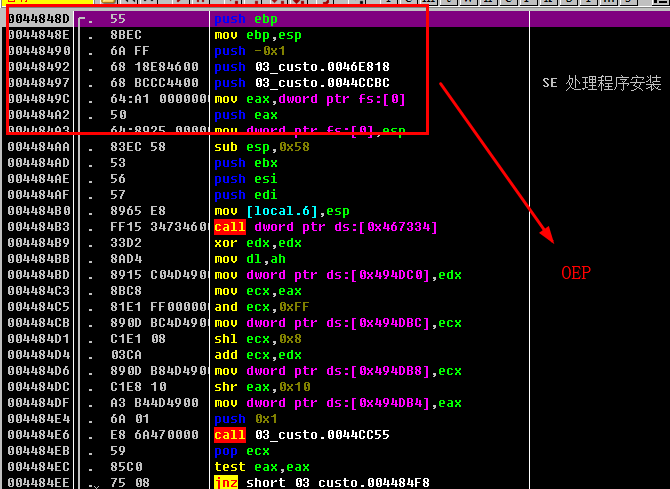Select 'call dword ptr ds:[0x467334]' line
Viewport: 670px width, 489px height.
(326, 227)
